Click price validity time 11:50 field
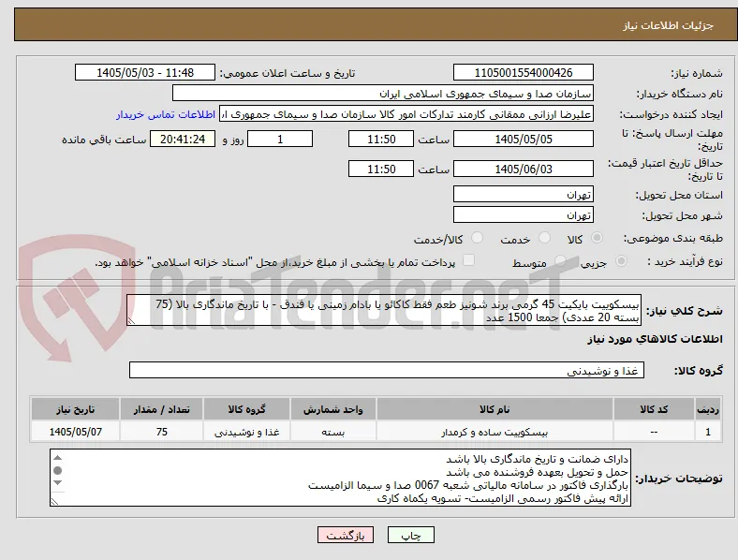The width and height of the screenshot is (738, 560). coord(381,169)
